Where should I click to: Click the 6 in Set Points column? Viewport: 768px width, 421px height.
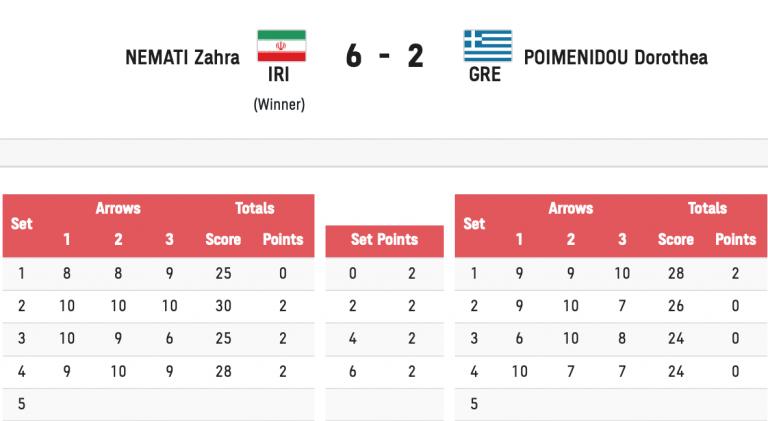coord(353,372)
